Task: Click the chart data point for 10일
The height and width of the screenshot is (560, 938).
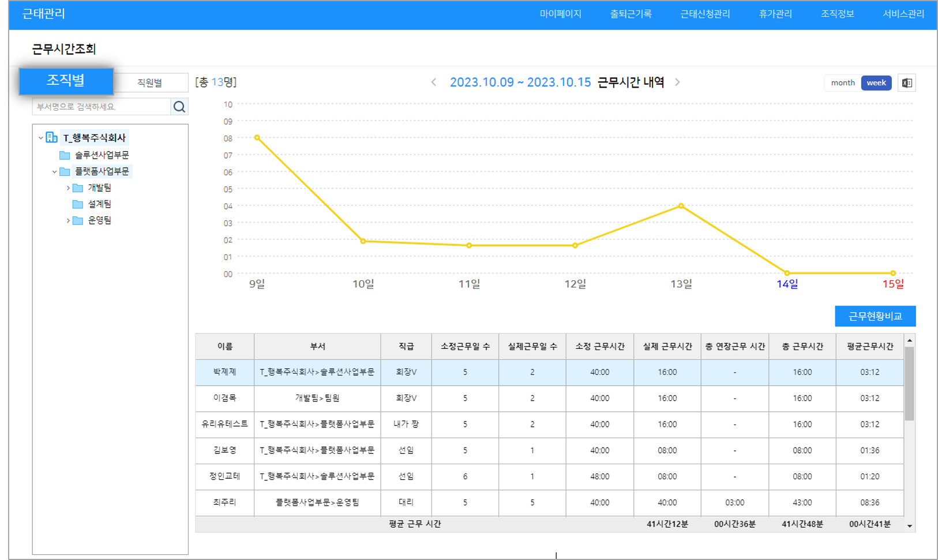Action: 363,242
